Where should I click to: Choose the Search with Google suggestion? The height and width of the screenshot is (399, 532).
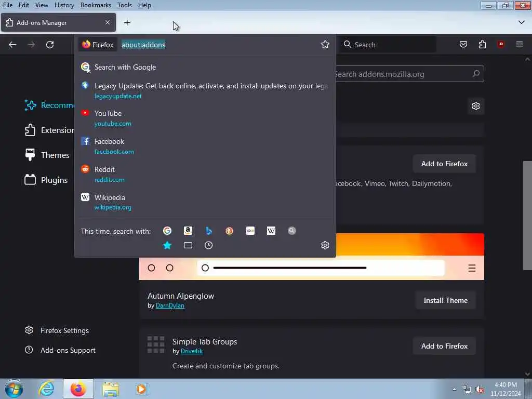click(205, 67)
